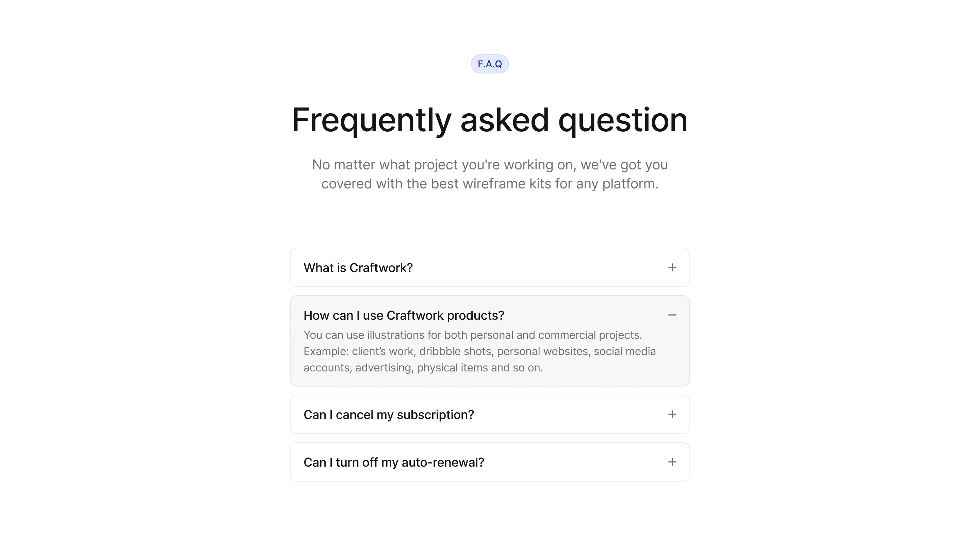
Task: Collapse 'How can I use Craftwork products?' via minus icon
Action: (x=673, y=315)
